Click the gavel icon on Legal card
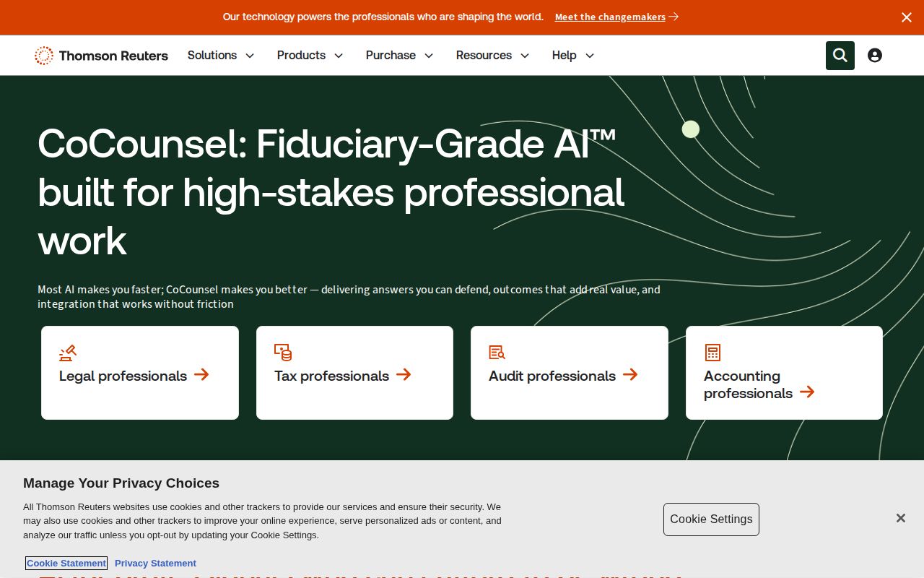 pos(68,353)
